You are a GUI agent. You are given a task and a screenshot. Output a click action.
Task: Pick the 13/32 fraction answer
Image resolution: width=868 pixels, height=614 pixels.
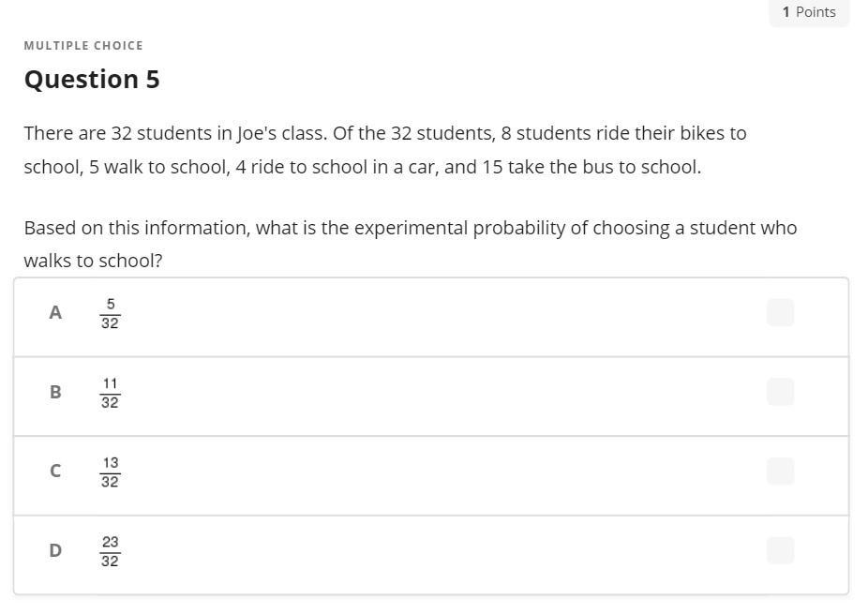[x=110, y=472]
